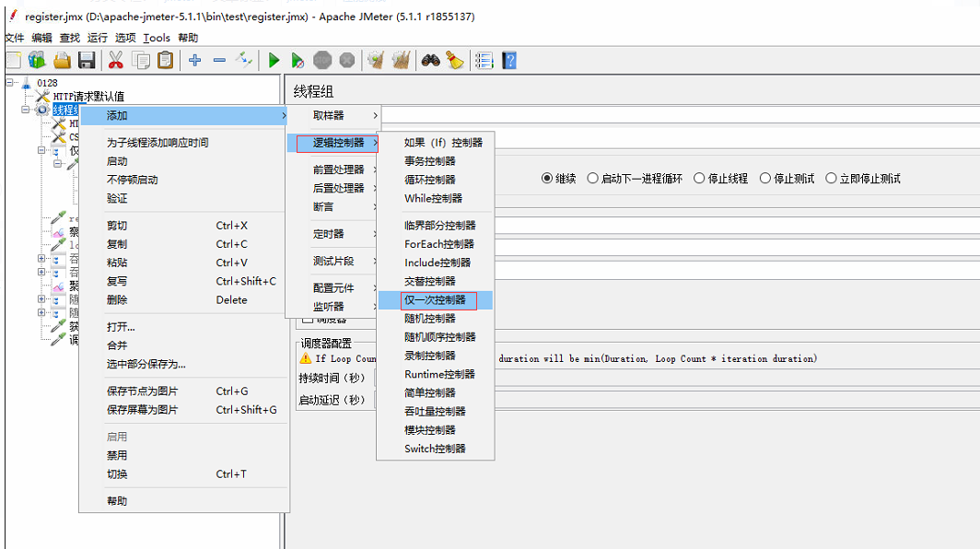Open Search with the binoculars icon
The image size is (980, 549).
point(431,61)
